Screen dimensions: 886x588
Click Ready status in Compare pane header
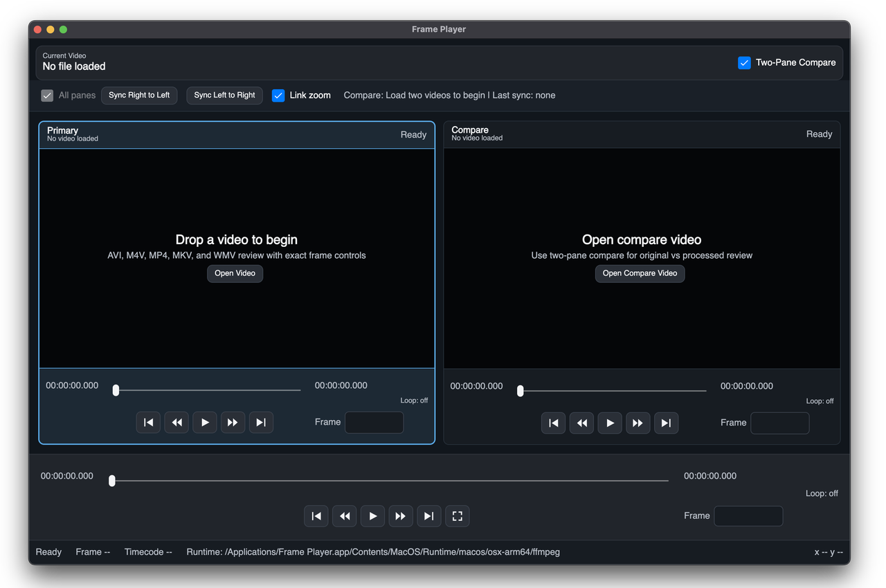819,134
